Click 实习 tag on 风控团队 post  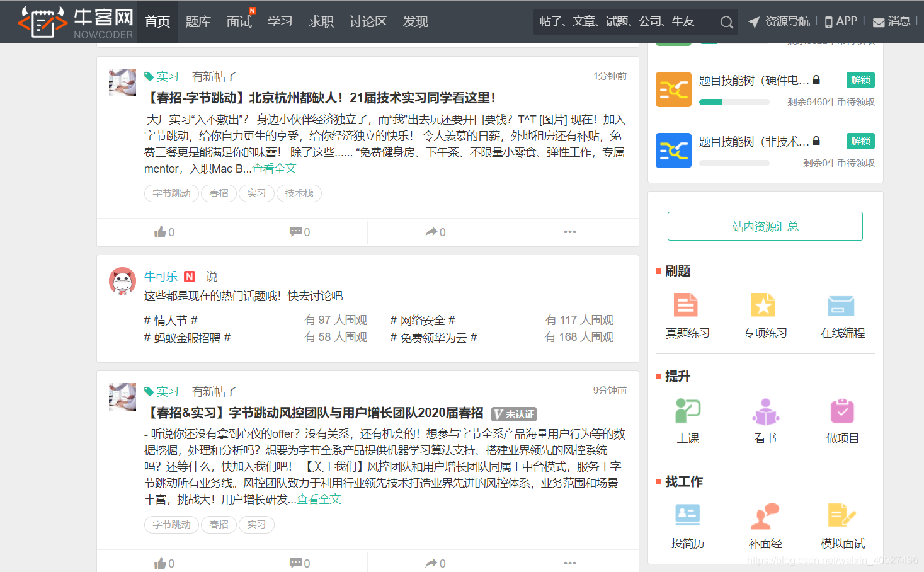256,525
